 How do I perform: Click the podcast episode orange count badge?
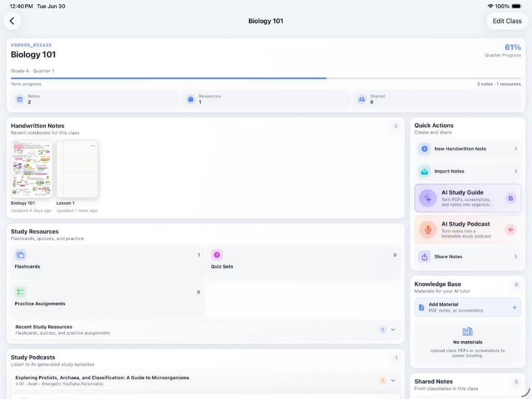point(382,381)
